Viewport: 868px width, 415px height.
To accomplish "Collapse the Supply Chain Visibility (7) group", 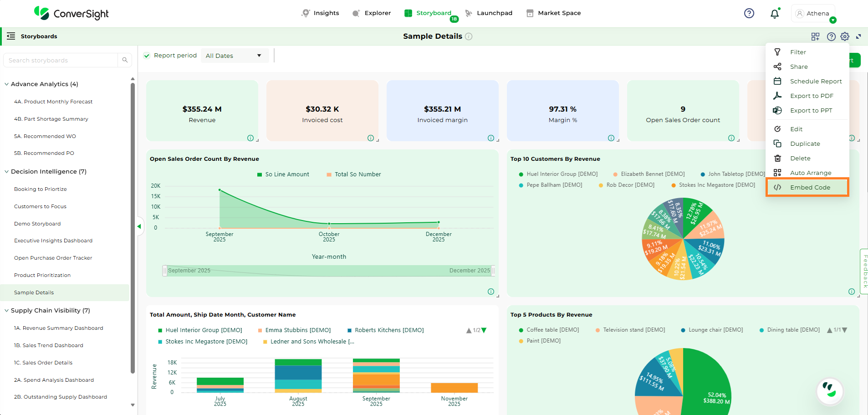I will (x=7, y=311).
